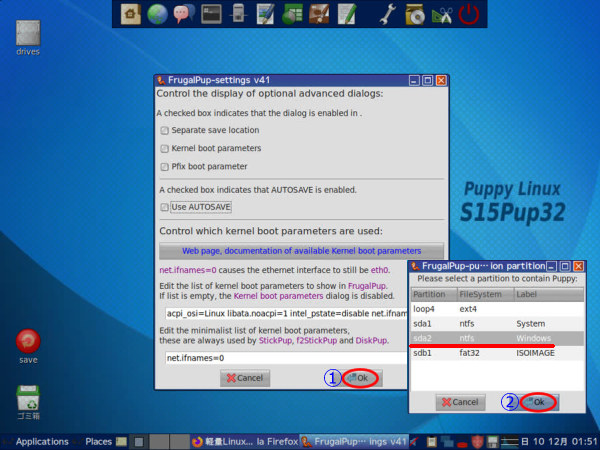The width and height of the screenshot is (600, 450).
Task: Open the paint brush graphics icon
Action: tap(319, 14)
